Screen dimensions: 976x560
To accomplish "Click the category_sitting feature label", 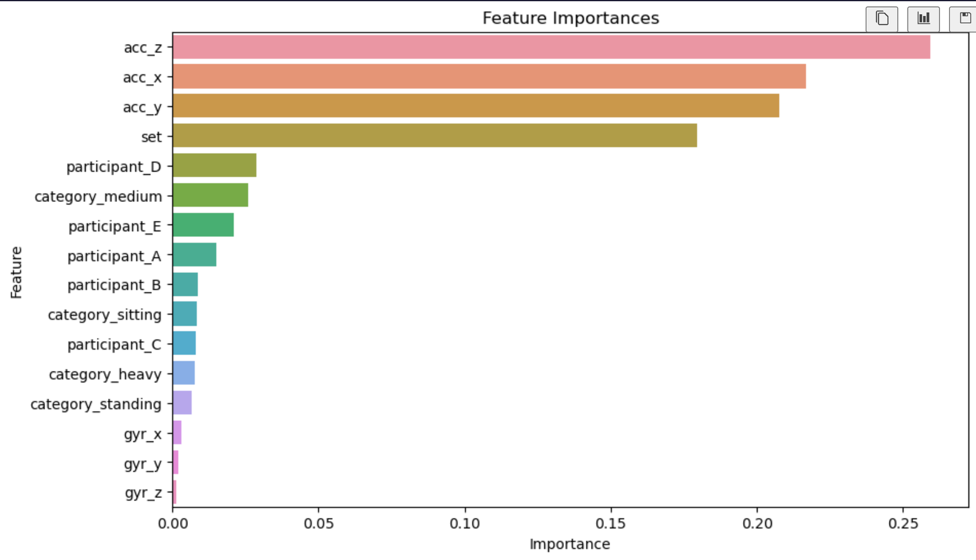I will tap(105, 315).
